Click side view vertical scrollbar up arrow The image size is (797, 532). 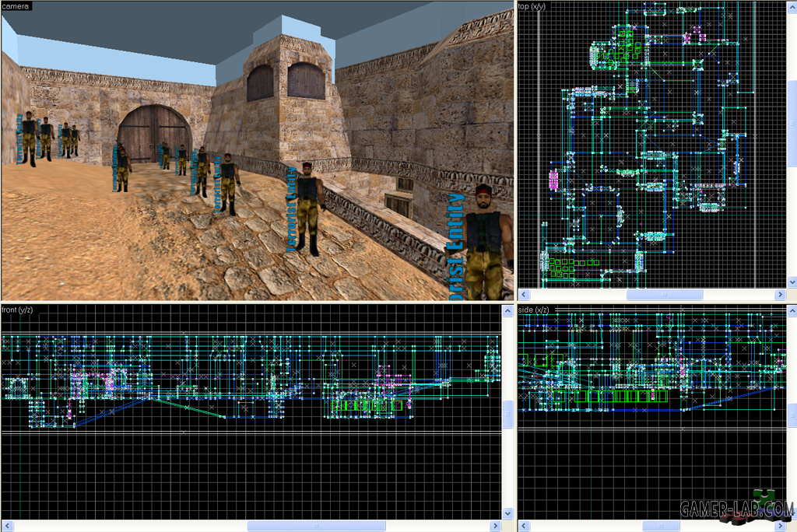[792, 311]
